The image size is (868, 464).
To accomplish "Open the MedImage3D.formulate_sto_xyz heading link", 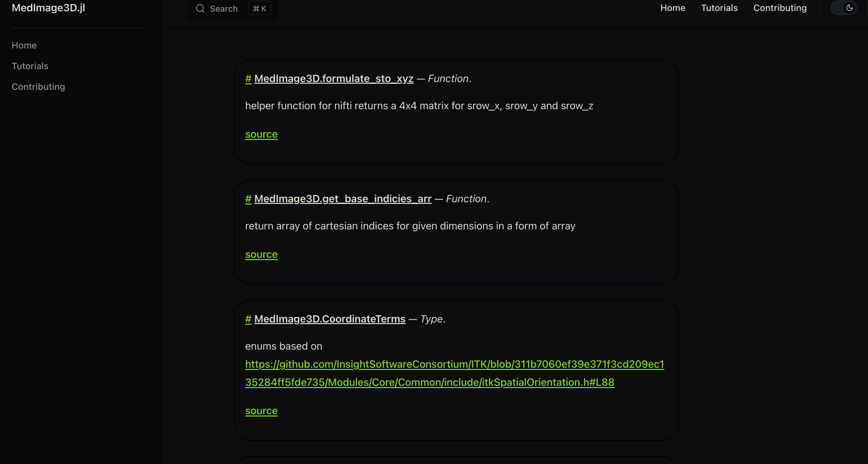I will [334, 79].
